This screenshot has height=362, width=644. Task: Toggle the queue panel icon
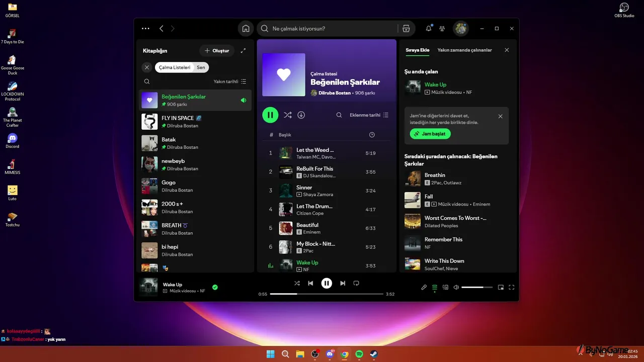coord(435,288)
